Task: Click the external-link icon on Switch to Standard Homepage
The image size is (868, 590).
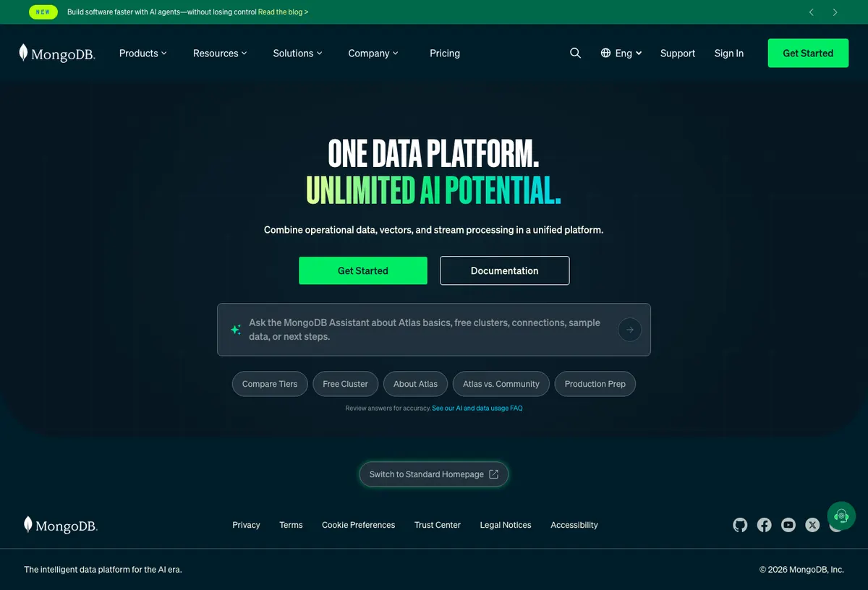Action: tap(493, 474)
